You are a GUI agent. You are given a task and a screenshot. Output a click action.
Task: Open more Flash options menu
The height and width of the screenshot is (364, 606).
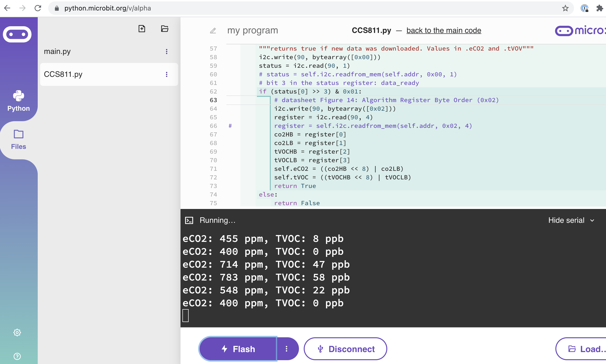286,349
